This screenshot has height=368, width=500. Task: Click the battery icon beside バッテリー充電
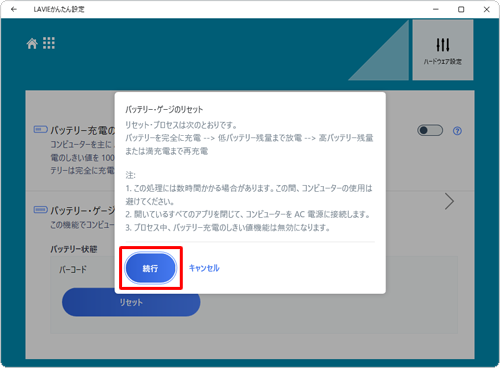point(41,129)
